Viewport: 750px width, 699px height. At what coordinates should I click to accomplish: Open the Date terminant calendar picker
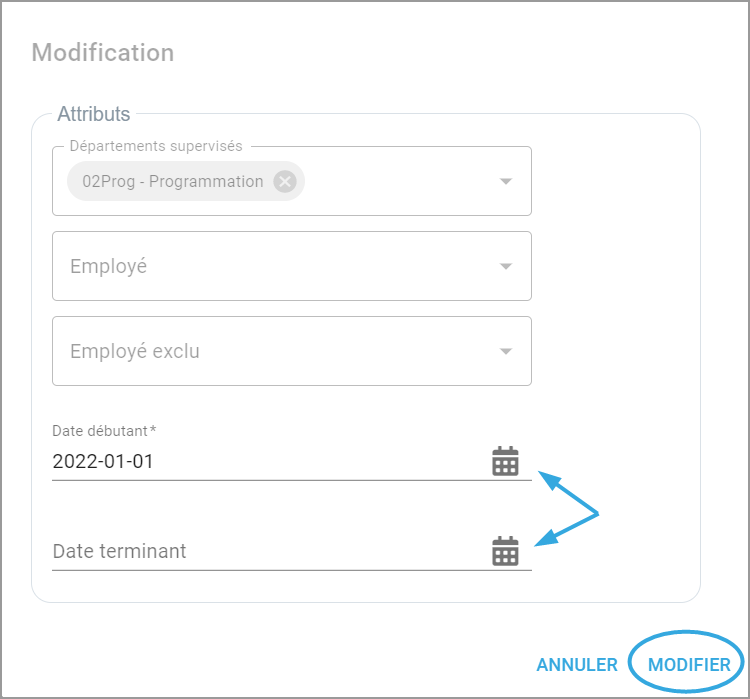(506, 551)
